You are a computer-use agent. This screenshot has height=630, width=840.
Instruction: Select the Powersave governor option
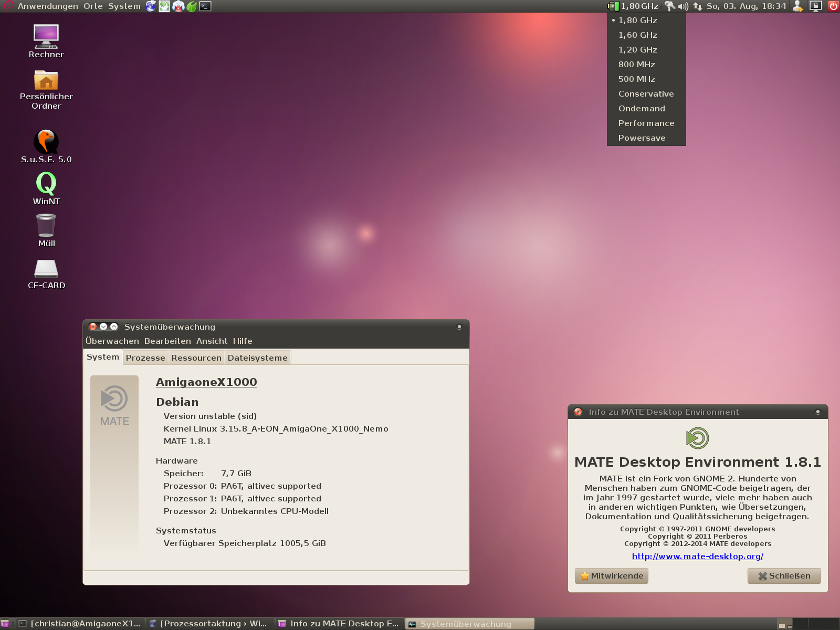point(642,138)
